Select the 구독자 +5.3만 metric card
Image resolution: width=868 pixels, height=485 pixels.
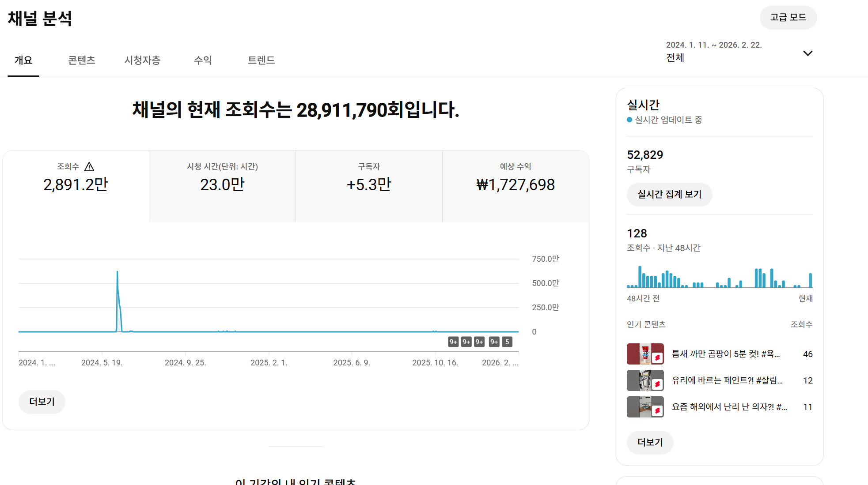[369, 185]
